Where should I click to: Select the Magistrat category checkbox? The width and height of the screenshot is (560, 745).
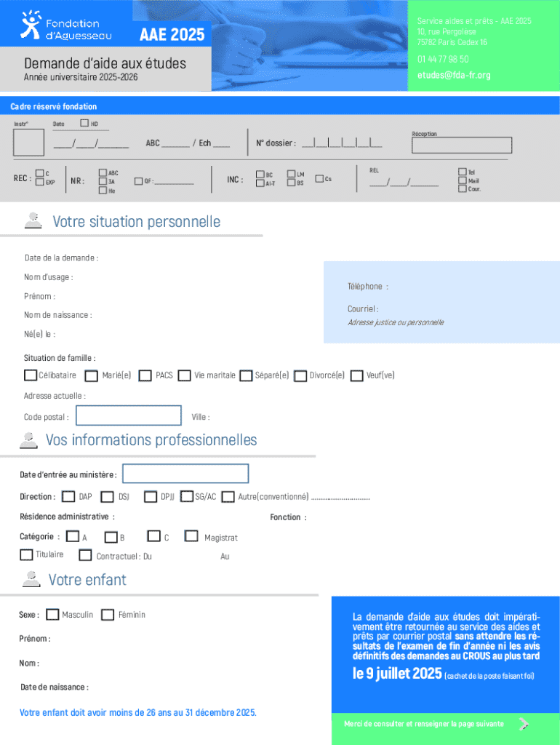(191, 536)
